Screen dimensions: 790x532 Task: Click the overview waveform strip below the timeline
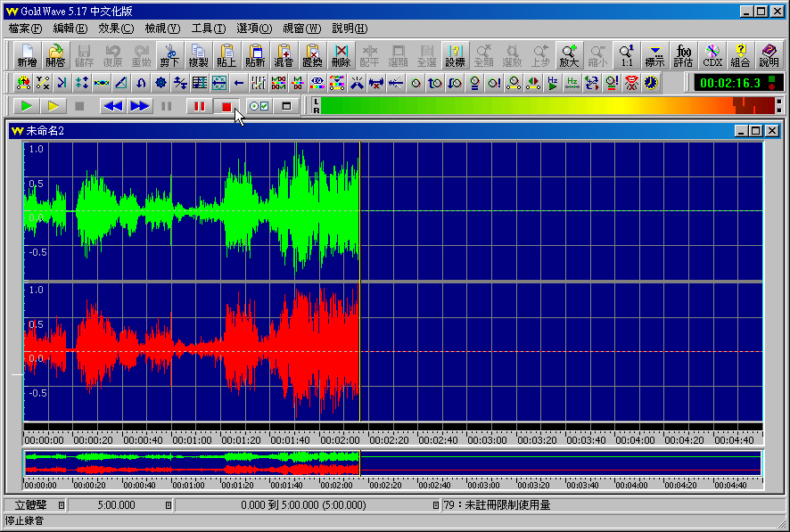392,463
